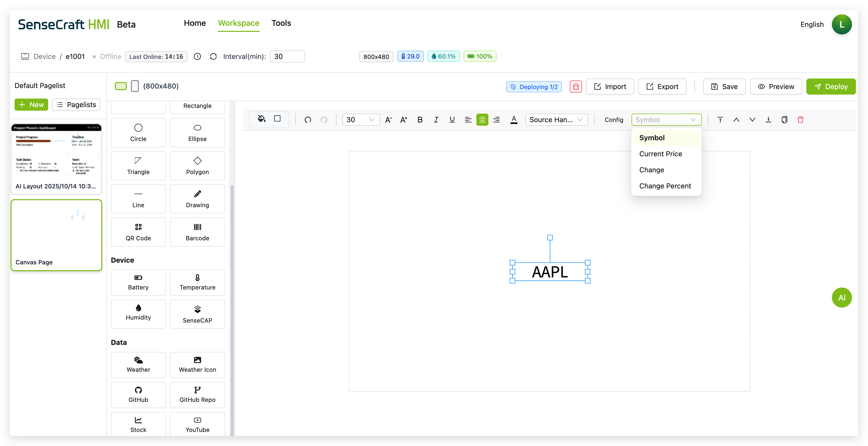Viewport: 868px width, 446px height.
Task: Click the red delete trash icon
Action: 800,120
